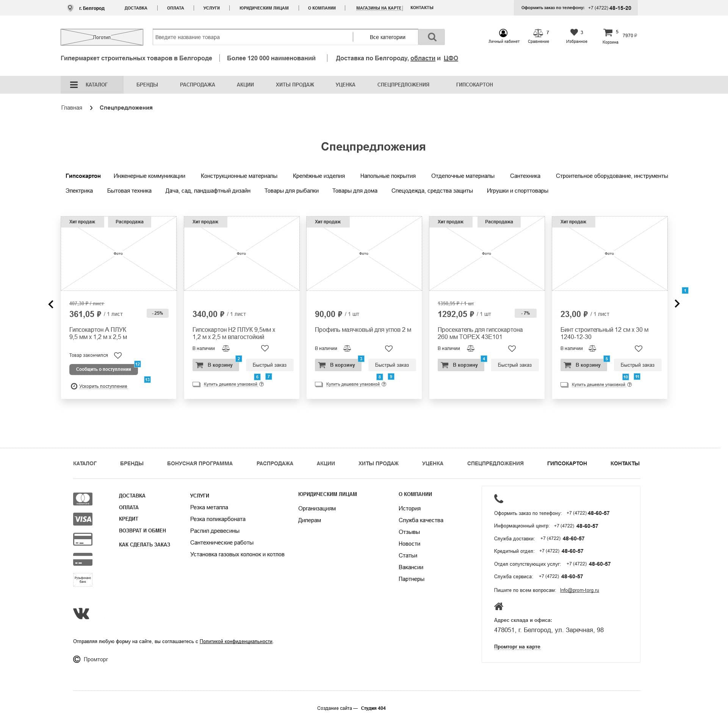Image resolution: width=728 pixels, height=714 pixels.
Task: Click the site logo placeholder
Action: (x=102, y=37)
